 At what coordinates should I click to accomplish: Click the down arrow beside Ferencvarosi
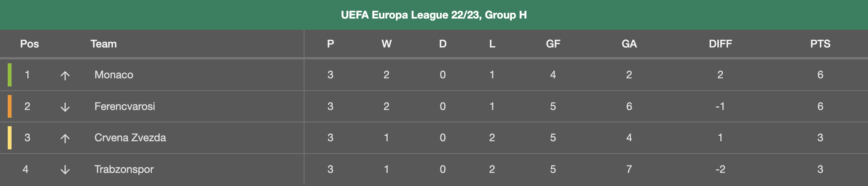[x=65, y=107]
